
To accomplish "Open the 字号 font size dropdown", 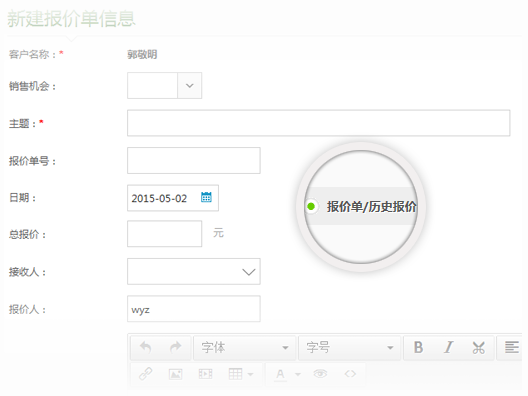I will pyautogui.click(x=350, y=348).
